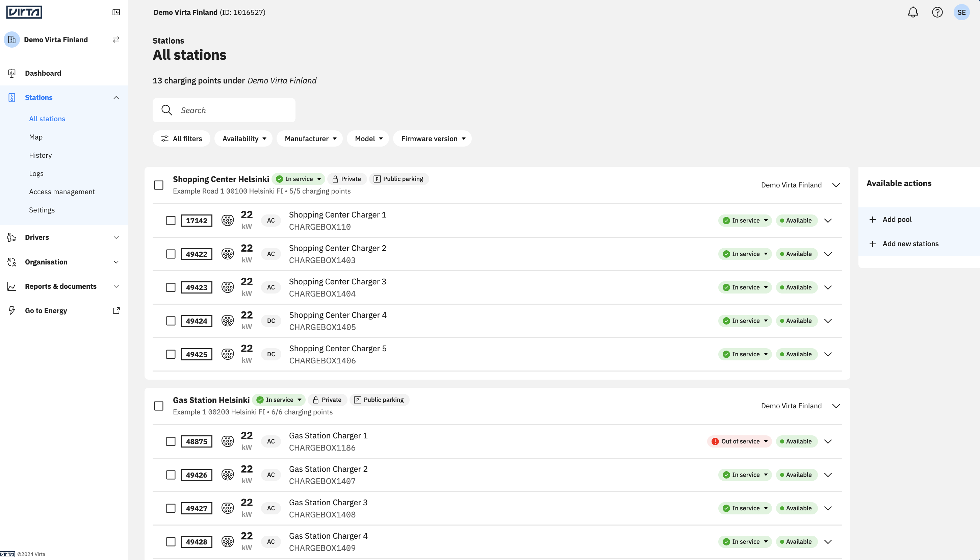Change Out of service status for Gas Station Charger 1

tap(739, 441)
